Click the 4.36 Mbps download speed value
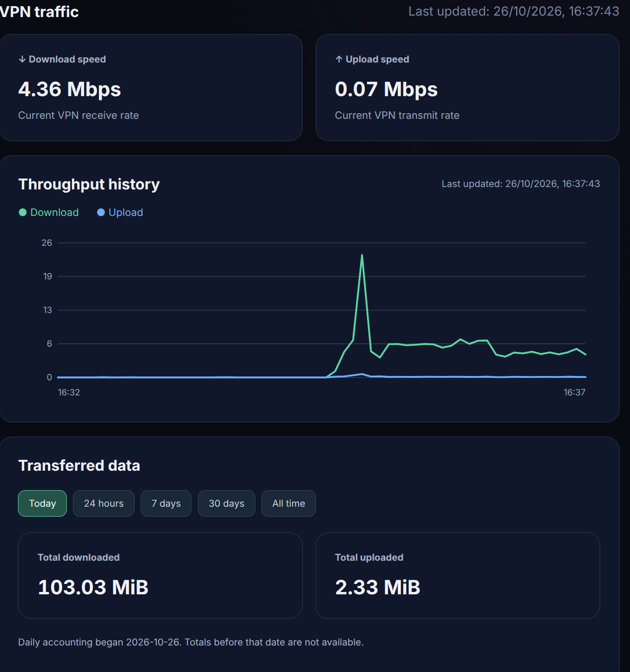630x672 pixels. click(x=70, y=89)
